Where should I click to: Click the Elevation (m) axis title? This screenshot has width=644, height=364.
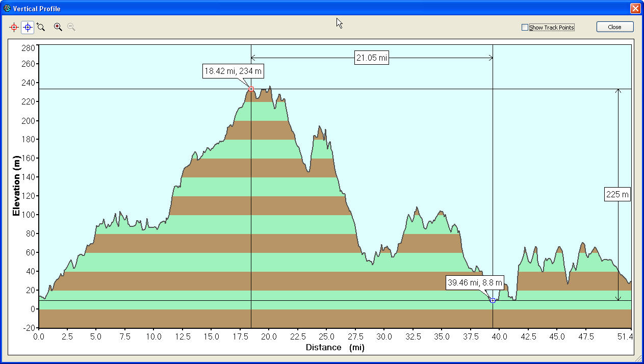tap(17, 187)
